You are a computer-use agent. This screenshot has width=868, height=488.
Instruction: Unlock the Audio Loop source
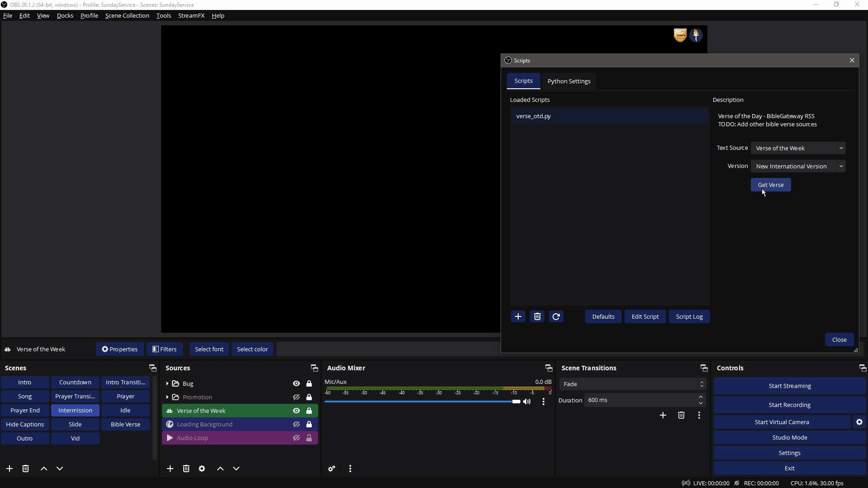(x=309, y=438)
